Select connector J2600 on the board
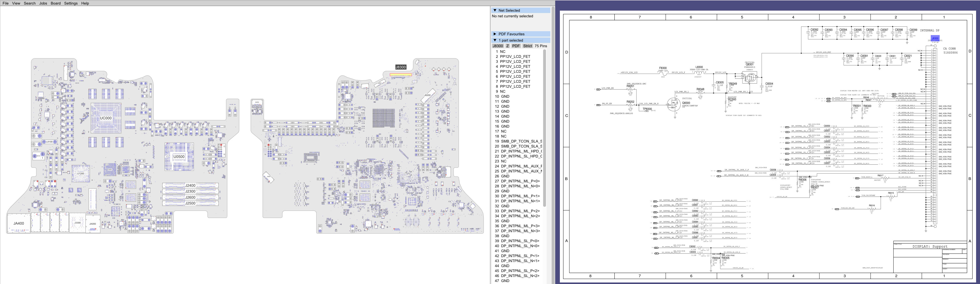Viewport: 980px width, 284px height. coord(190,197)
